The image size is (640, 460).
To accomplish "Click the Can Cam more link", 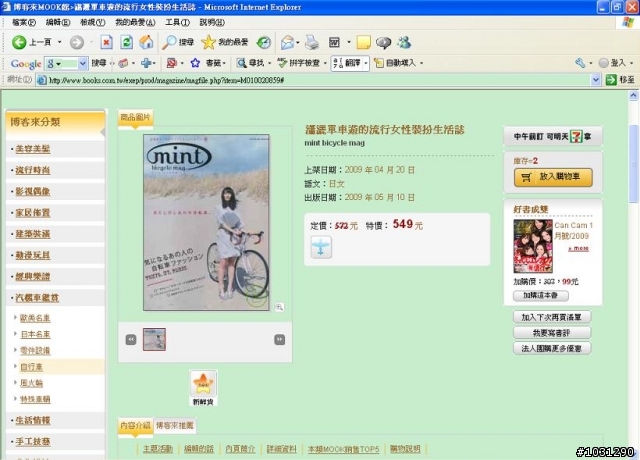I will pos(578,248).
